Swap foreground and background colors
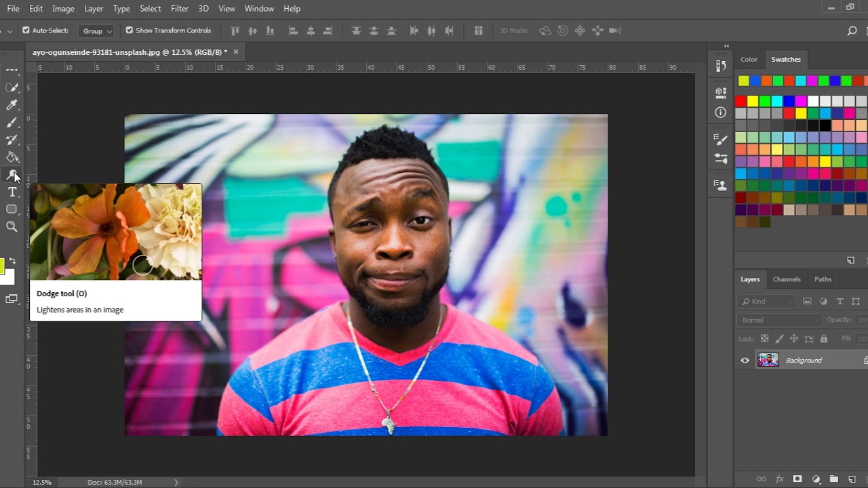 pyautogui.click(x=12, y=261)
